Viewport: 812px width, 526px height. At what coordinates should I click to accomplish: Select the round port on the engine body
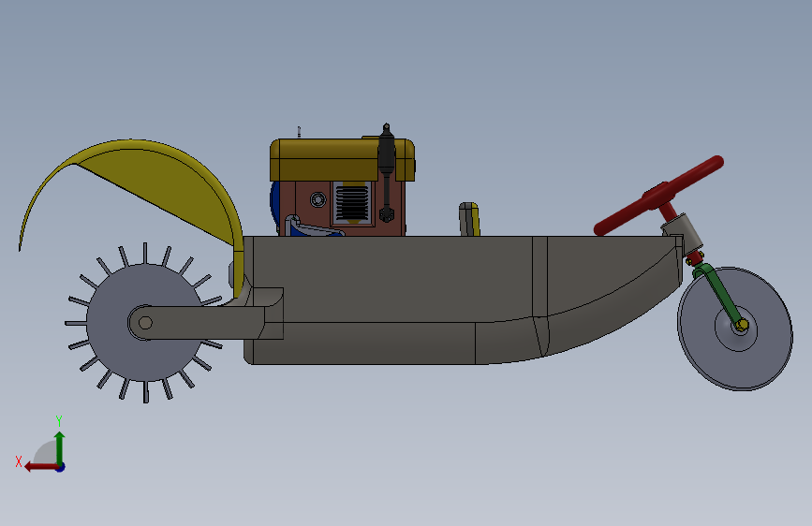tap(318, 199)
